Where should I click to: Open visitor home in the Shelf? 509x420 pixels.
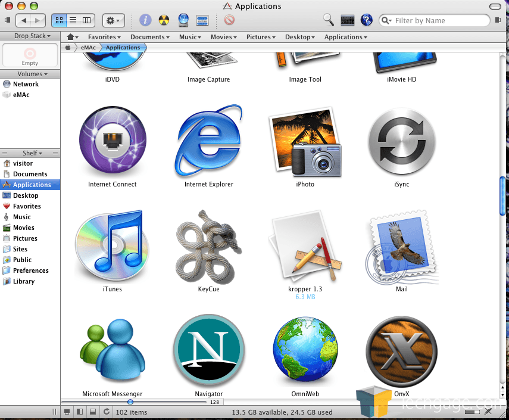30,163
